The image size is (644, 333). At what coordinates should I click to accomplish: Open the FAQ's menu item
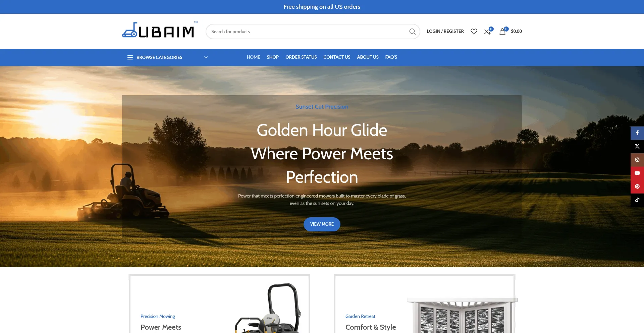coord(391,57)
